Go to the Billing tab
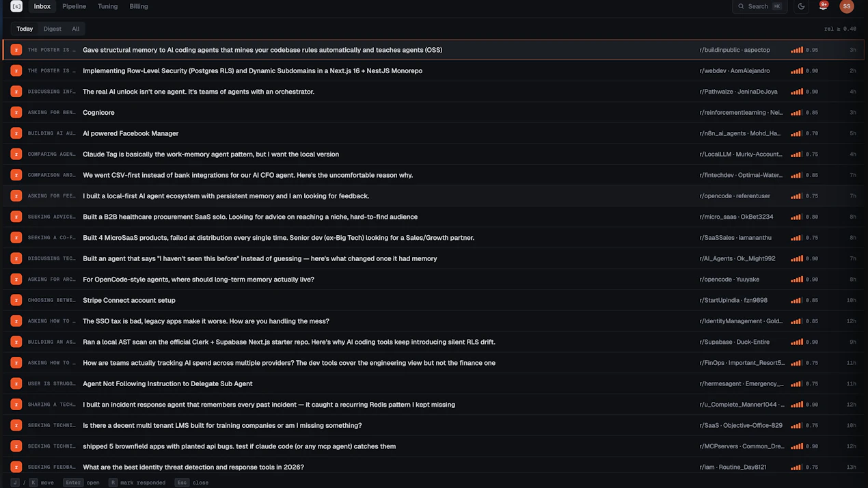Screen dimensions: 868x488 (139, 6)
